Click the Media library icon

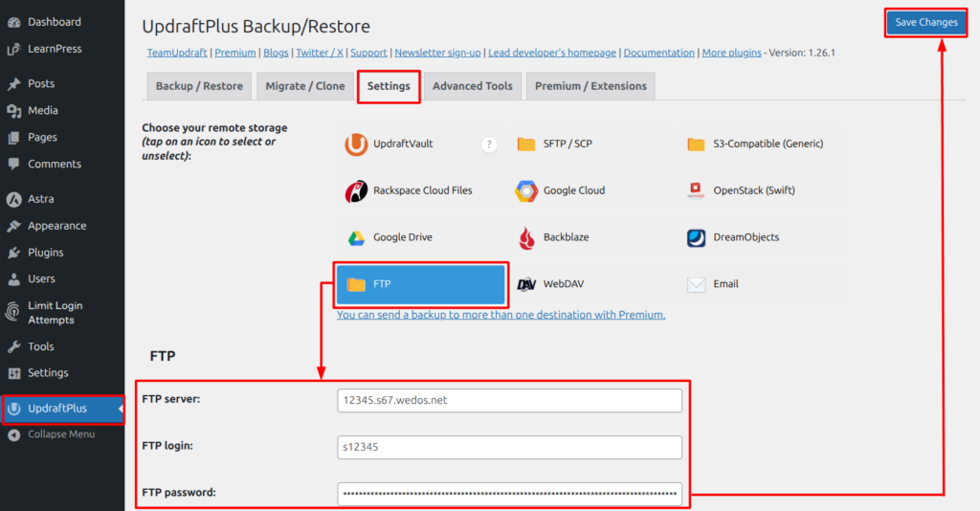13,111
